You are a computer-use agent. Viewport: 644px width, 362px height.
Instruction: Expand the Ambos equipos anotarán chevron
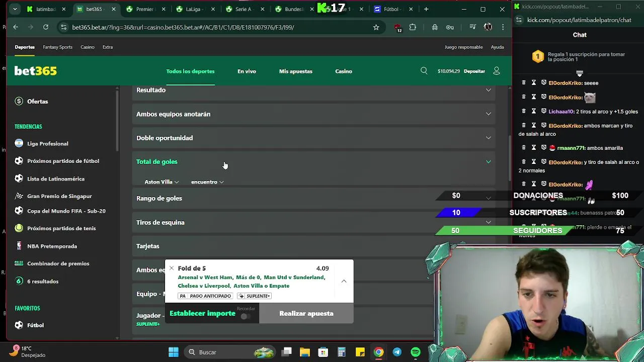(x=488, y=114)
